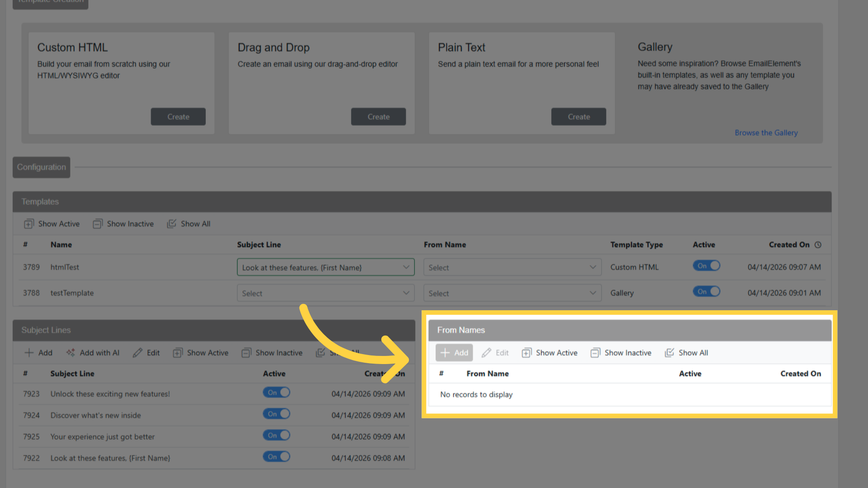Click Show All label in From Names toolbar
868x488 pixels.
click(x=693, y=353)
